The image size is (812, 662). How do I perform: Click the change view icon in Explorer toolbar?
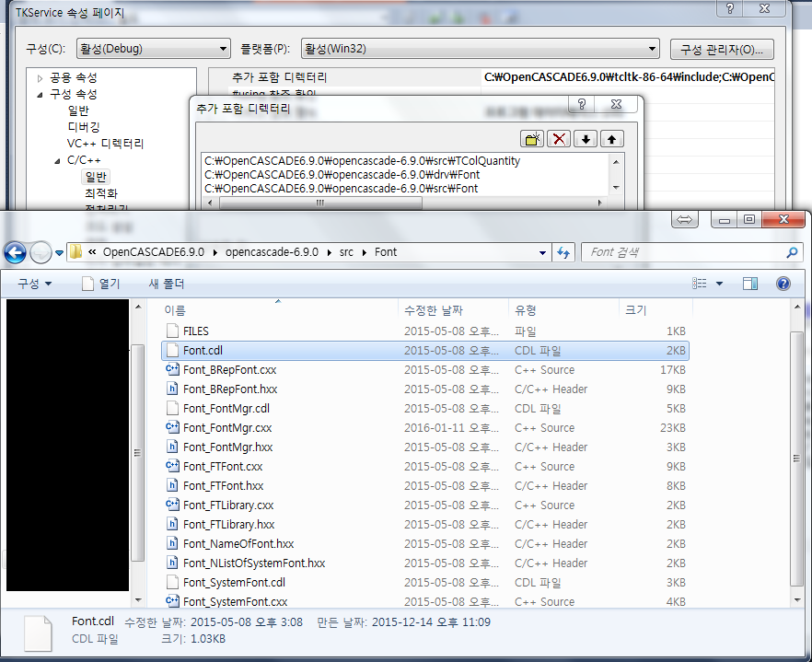[x=699, y=284]
